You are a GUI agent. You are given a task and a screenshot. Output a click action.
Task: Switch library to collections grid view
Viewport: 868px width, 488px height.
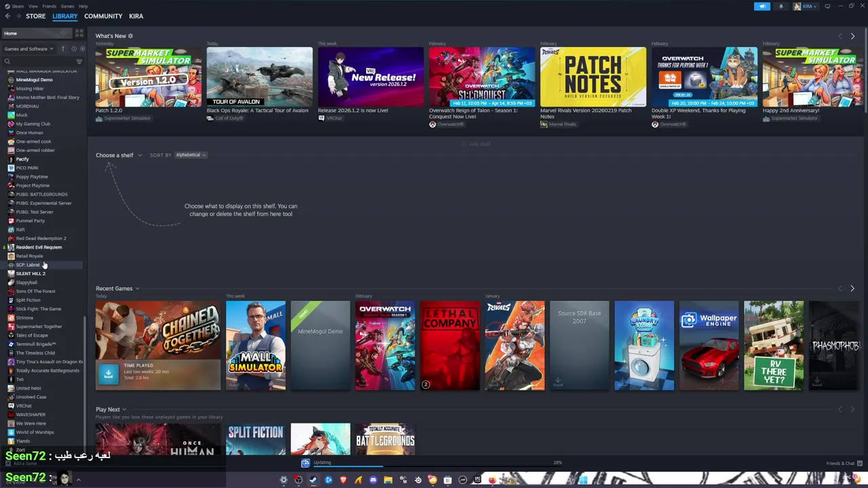(x=79, y=33)
